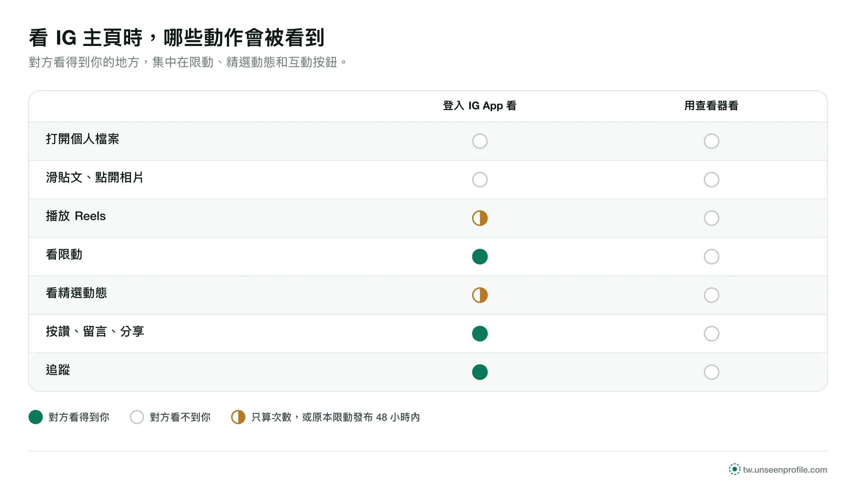The image size is (856, 504).
Task: Click the half-filled orange circle in the 播放 Reels row
Action: [480, 218]
